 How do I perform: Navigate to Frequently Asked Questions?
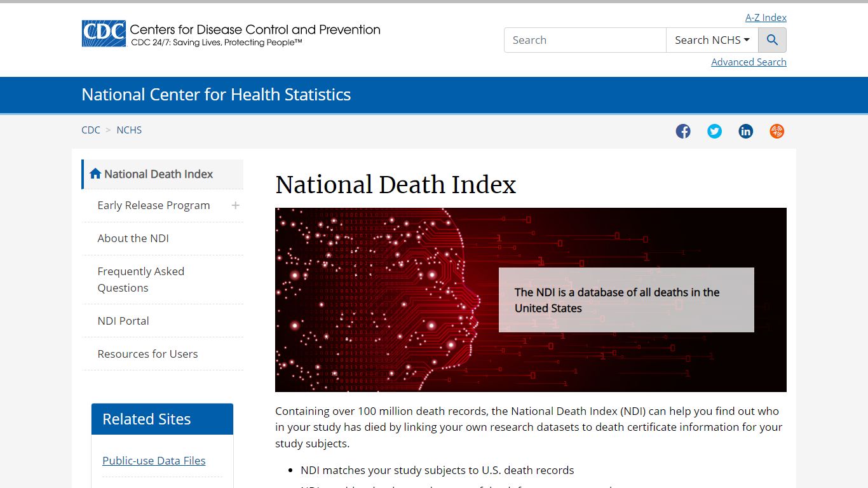tap(140, 280)
